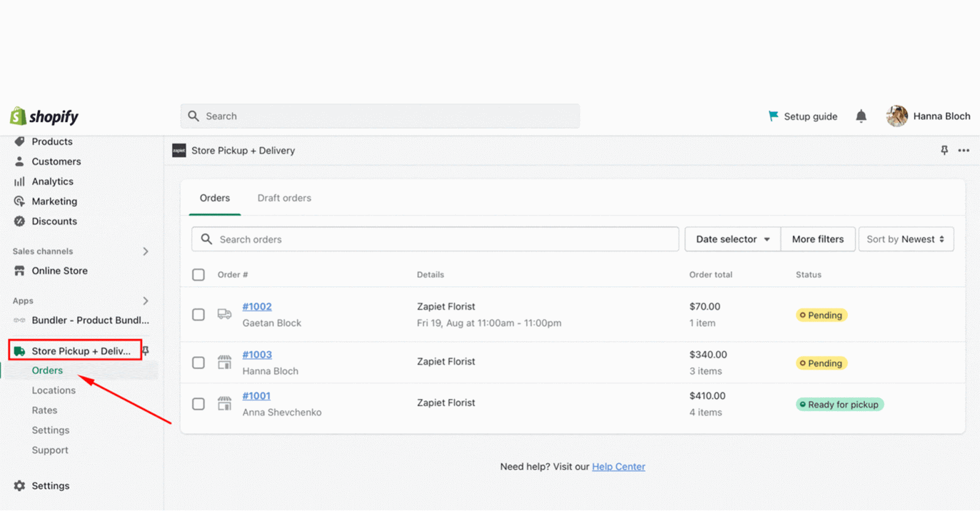Open the Sort by Newest dropdown
Screen dimensions: 980x511
(906, 239)
